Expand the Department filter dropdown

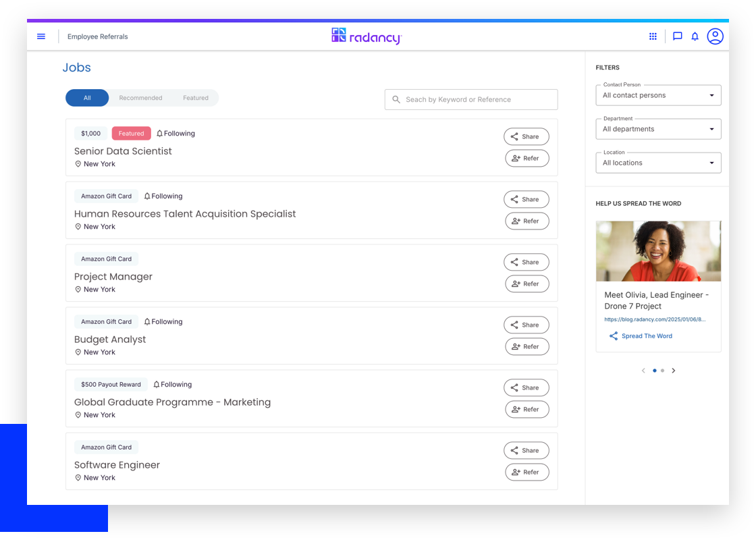(658, 129)
